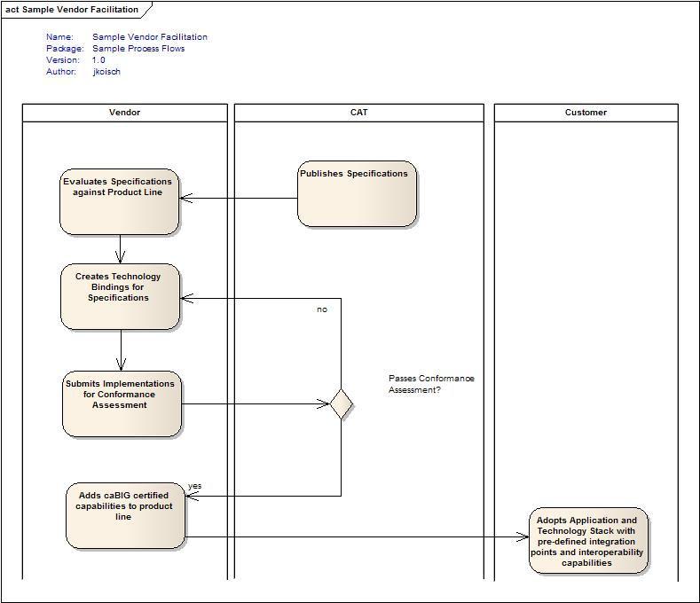Click the author value 'jkoisch'
The height and width of the screenshot is (603, 700).
(x=106, y=72)
